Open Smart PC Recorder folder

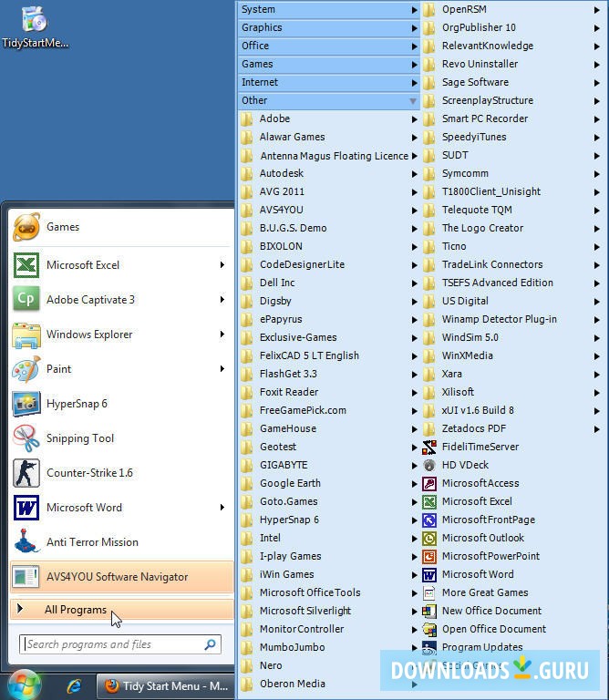511,118
